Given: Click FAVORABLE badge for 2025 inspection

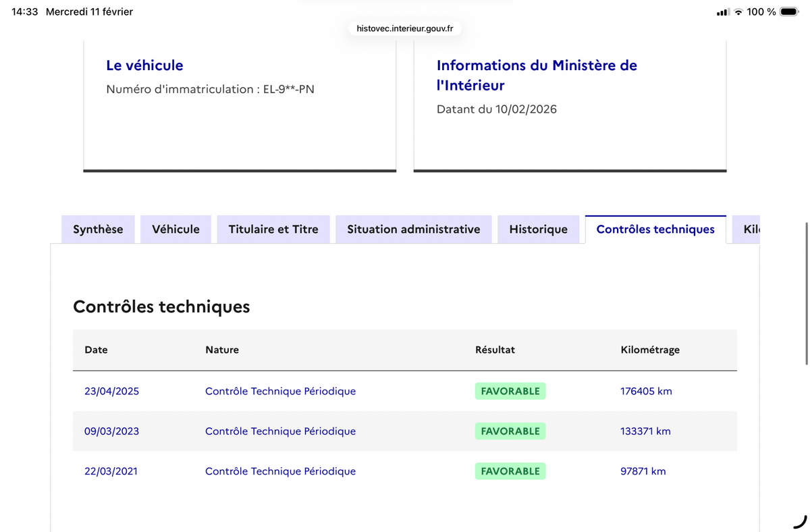Looking at the screenshot, I should point(510,391).
